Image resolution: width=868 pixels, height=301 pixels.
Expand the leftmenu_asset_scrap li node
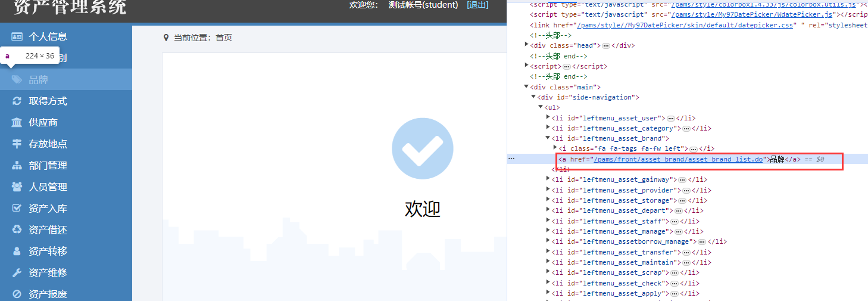[548, 272]
